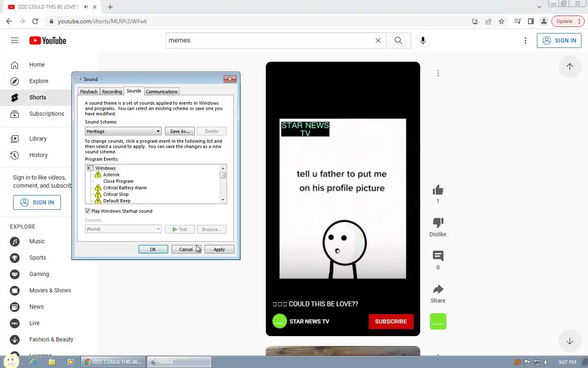
Task: Clear the search box with the X icon
Action: point(378,40)
